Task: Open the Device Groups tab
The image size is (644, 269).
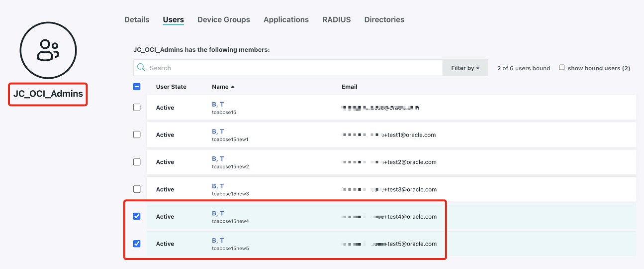Action: click(x=223, y=20)
